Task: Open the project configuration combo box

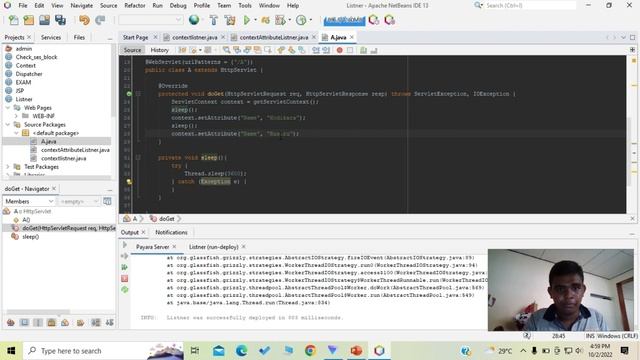Action: tap(150, 20)
